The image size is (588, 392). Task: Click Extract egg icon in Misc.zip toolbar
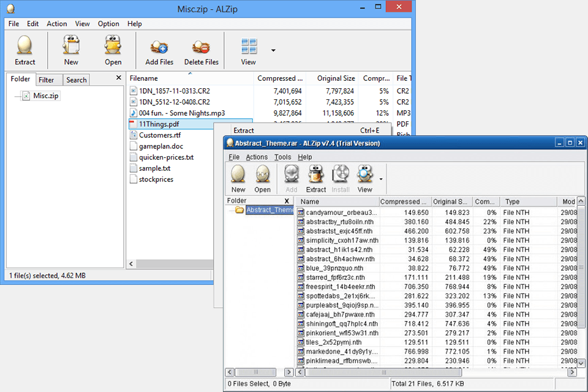pyautogui.click(x=24, y=45)
